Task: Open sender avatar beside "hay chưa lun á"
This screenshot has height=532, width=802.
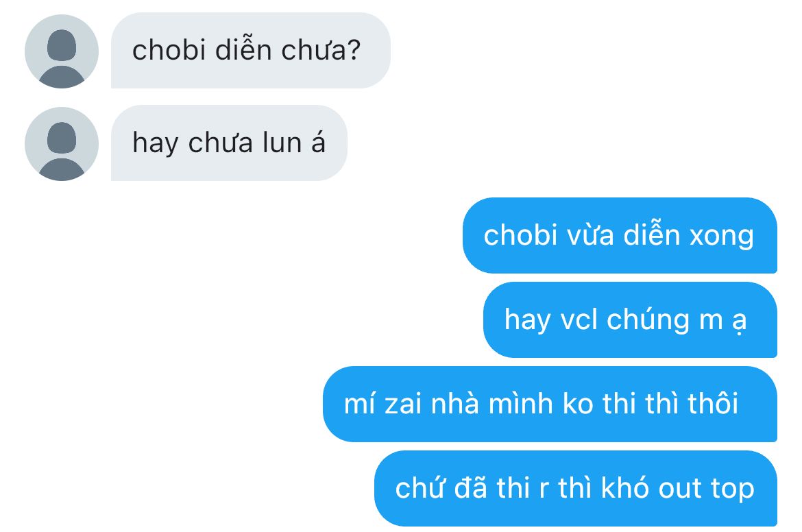Action: (62, 144)
